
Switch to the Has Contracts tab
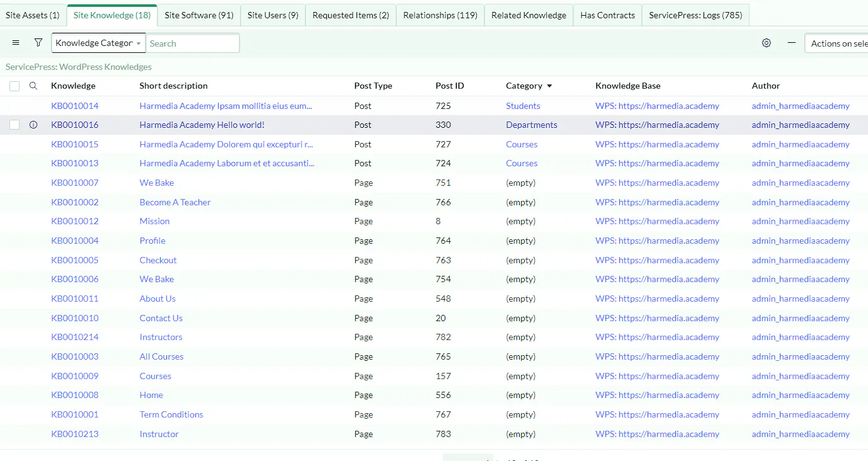(x=608, y=15)
